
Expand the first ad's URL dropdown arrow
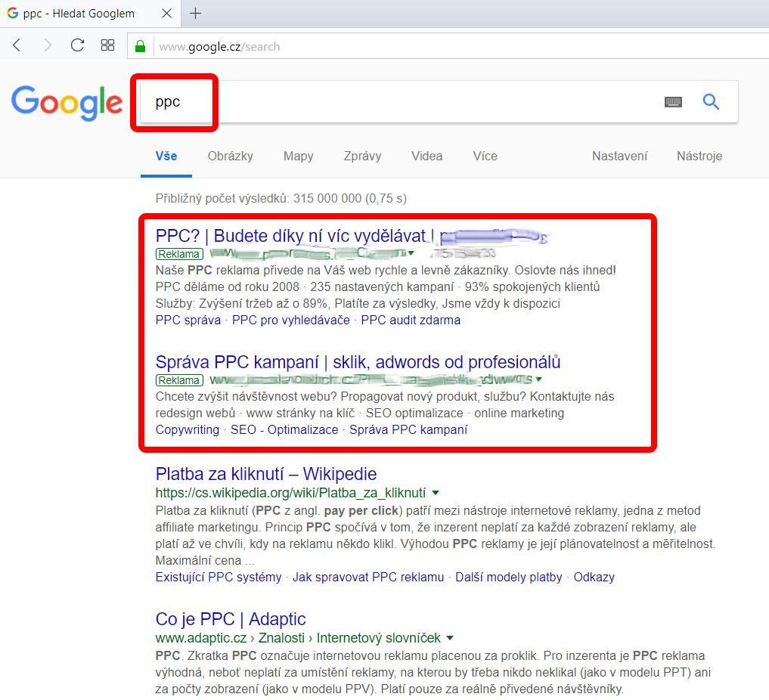pyautogui.click(x=411, y=253)
